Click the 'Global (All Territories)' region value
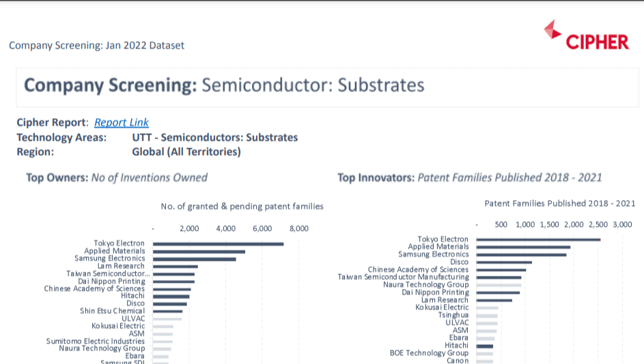Viewport: 644px width, 364px height. tap(186, 152)
